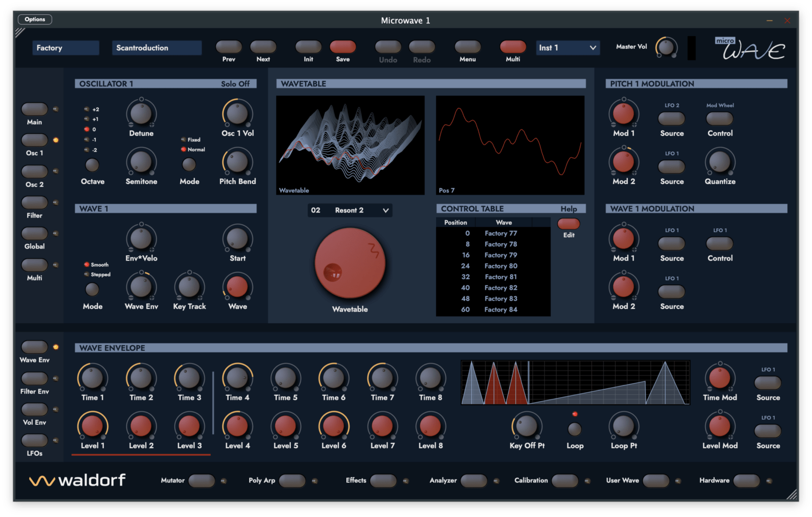This screenshot has width=812, height=517.
Task: Switch to the LFOs page
Action: click(34, 441)
